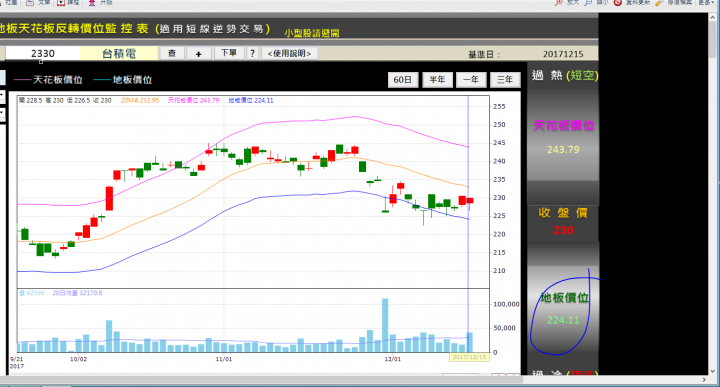The width and height of the screenshot is (720, 387).
Task: Click the base date value 20171215
Action: click(x=563, y=54)
